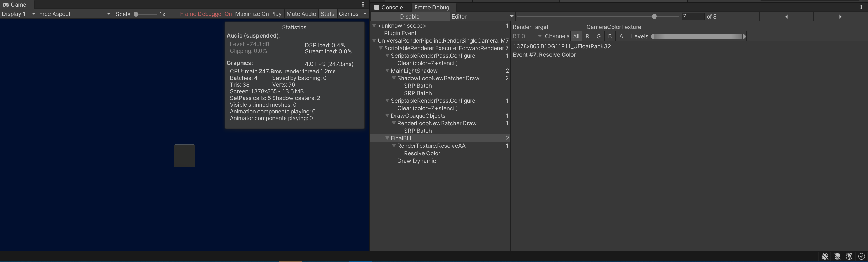This screenshot has width=868, height=262.
Task: Collapse the FinalBlit tree item
Action: coord(387,138)
